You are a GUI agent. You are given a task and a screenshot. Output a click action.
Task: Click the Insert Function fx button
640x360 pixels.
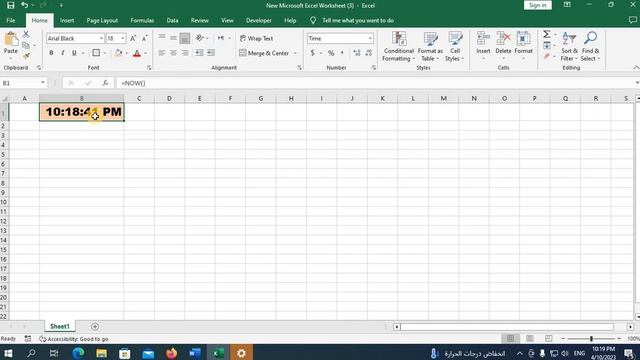(105, 83)
